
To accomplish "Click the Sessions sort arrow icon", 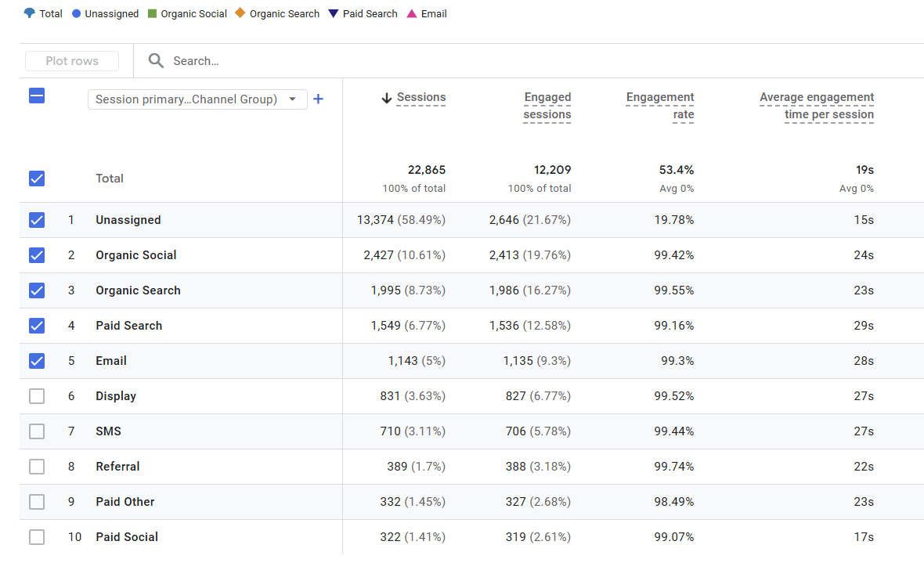I will (387, 98).
